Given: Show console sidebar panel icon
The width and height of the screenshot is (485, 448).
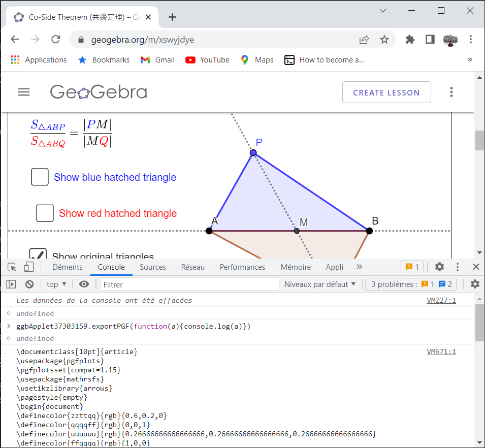Looking at the screenshot, I should click(x=11, y=284).
